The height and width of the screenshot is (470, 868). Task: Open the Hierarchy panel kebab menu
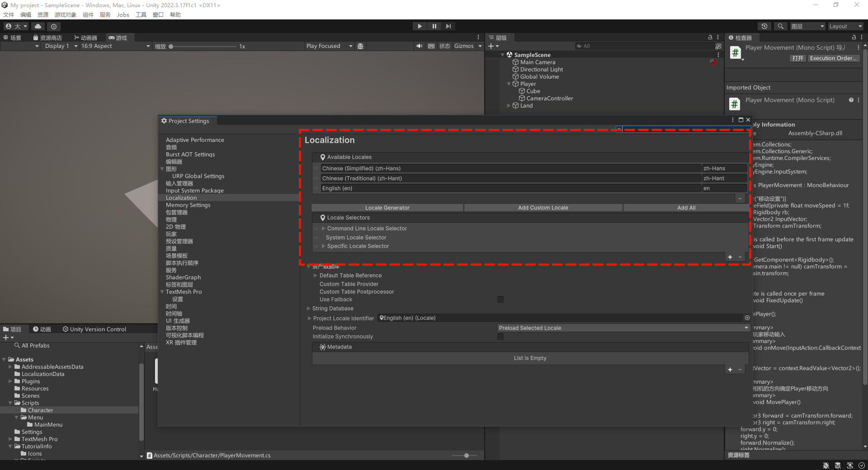pos(718,38)
